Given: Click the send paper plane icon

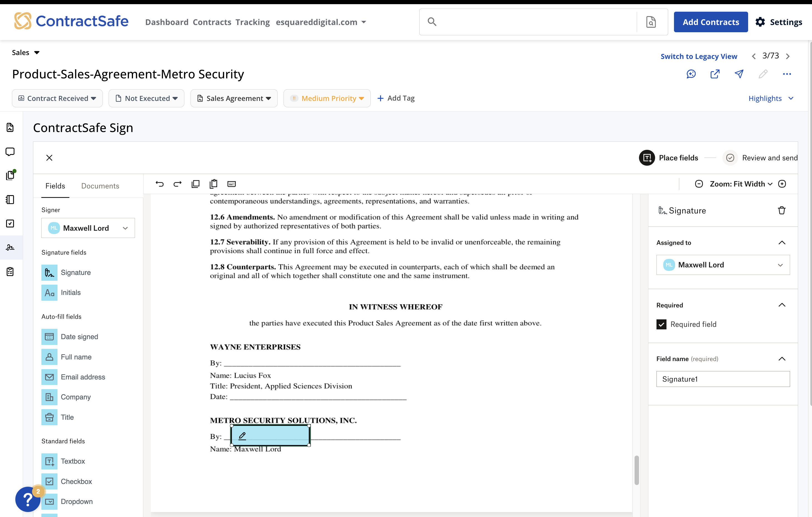Looking at the screenshot, I should pos(739,74).
